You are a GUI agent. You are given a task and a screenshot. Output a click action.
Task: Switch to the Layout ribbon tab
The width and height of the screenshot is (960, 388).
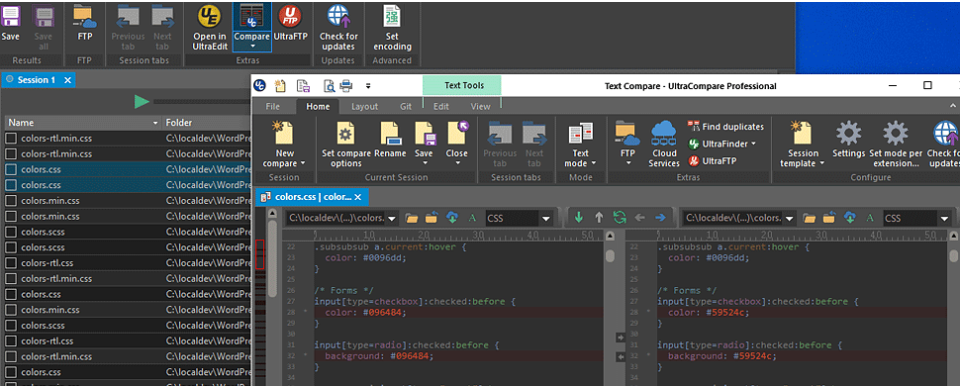(x=364, y=106)
